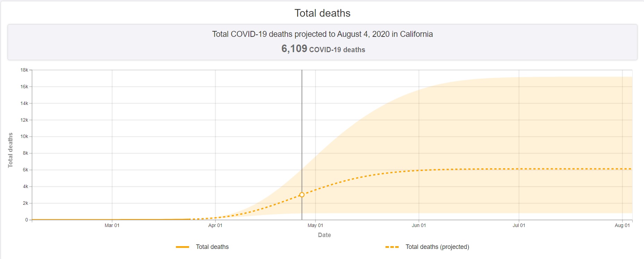Select the 6k y-axis tick label

pos(25,170)
